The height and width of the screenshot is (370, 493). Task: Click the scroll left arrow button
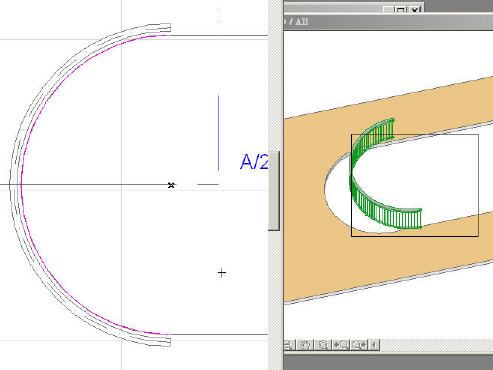tap(375, 345)
